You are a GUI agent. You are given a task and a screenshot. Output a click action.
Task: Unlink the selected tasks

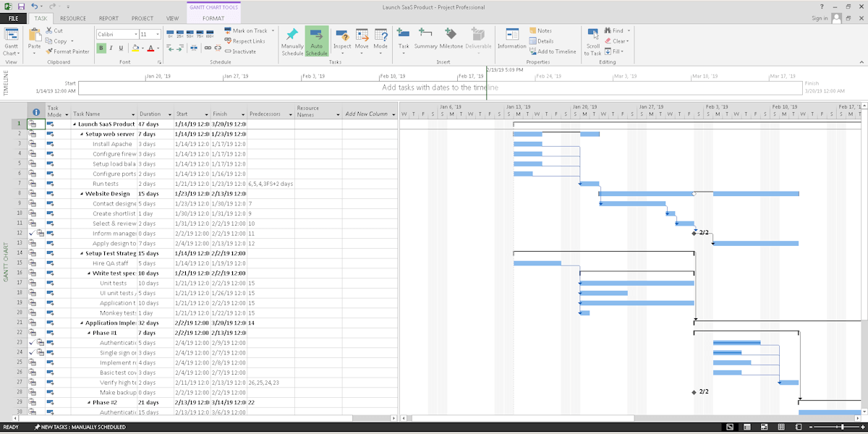(217, 48)
